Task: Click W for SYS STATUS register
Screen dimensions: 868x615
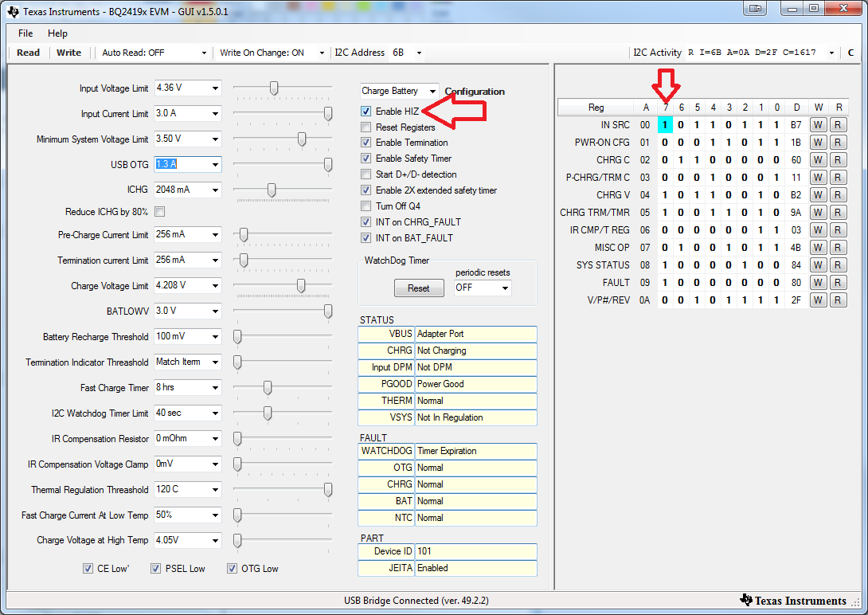Action: tap(818, 265)
